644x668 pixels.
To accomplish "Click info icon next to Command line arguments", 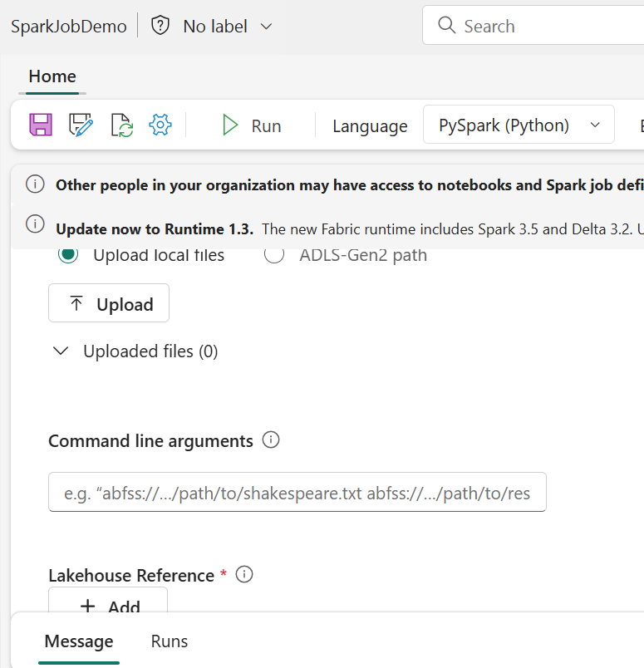I will [271, 440].
